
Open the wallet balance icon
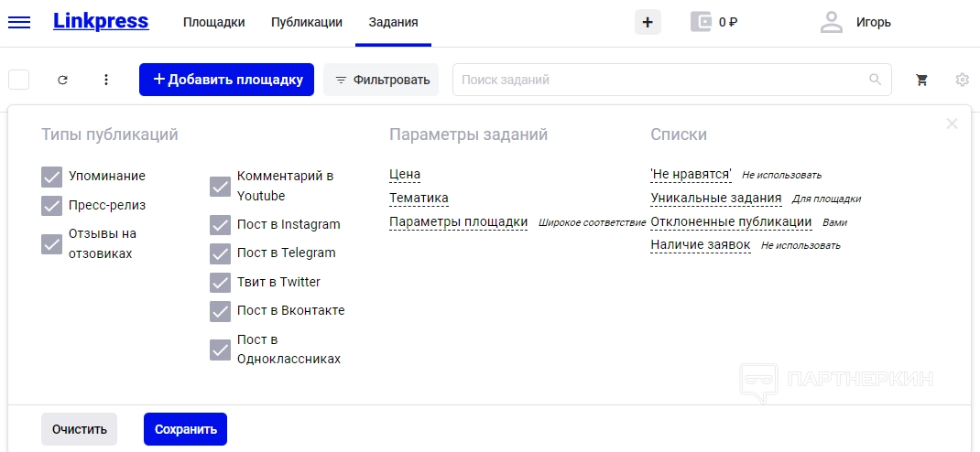(x=702, y=23)
